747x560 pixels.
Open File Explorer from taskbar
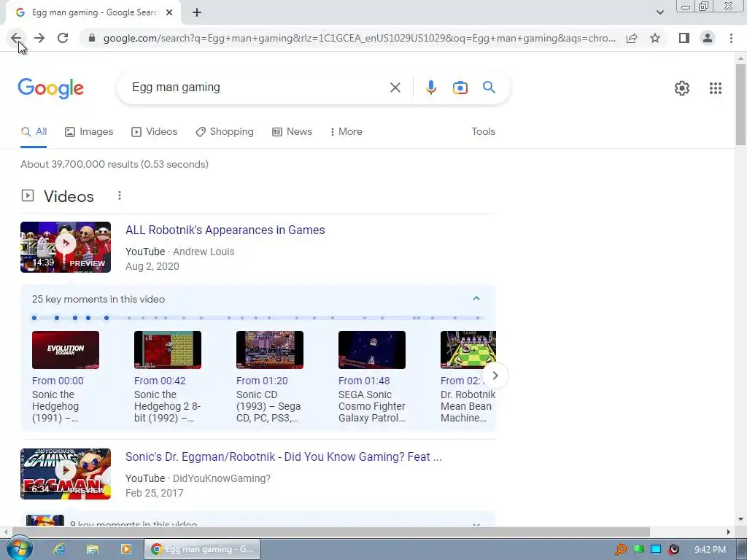point(93,549)
